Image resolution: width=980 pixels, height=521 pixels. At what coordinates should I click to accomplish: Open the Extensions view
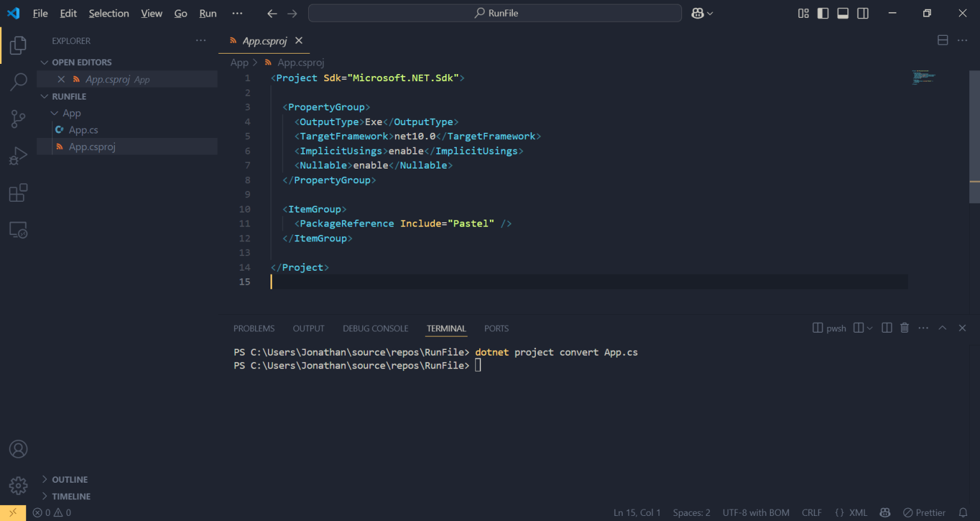click(x=19, y=192)
